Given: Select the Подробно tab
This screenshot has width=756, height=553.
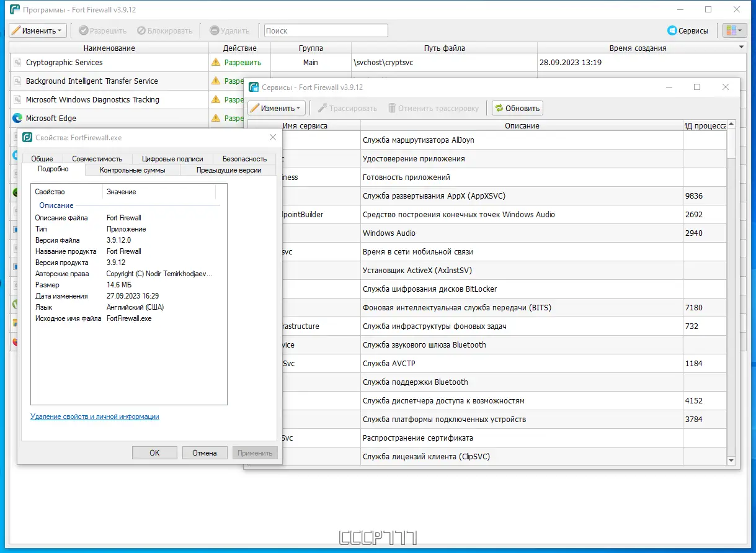Looking at the screenshot, I should tap(53, 169).
